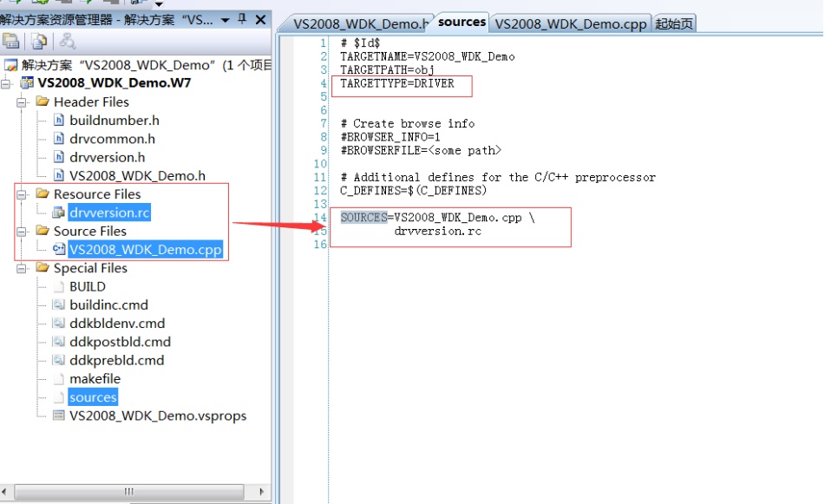The image size is (825, 504).
Task: Select drvversion.rc file name
Action: click(x=109, y=213)
